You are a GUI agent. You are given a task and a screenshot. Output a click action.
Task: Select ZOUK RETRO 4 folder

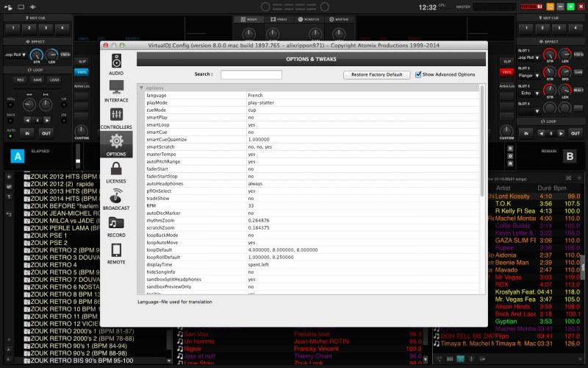coord(54,265)
